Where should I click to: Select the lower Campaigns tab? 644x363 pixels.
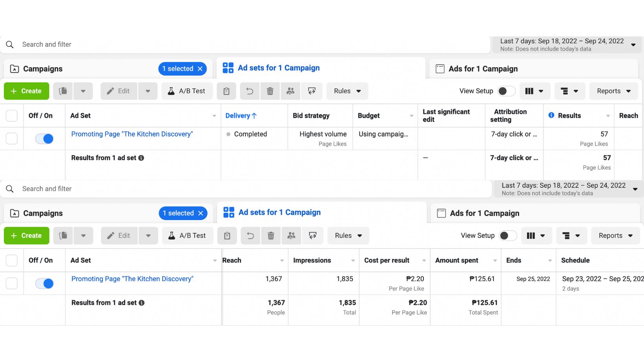point(43,213)
